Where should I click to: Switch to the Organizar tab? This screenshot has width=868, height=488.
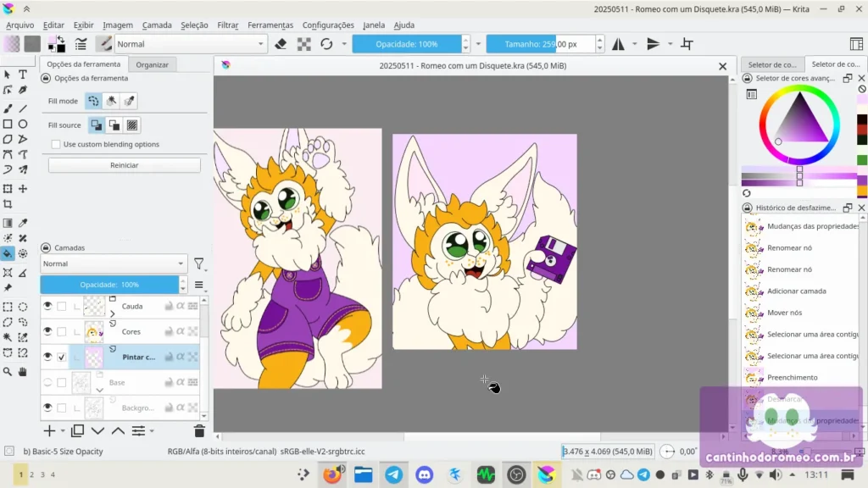tap(153, 64)
